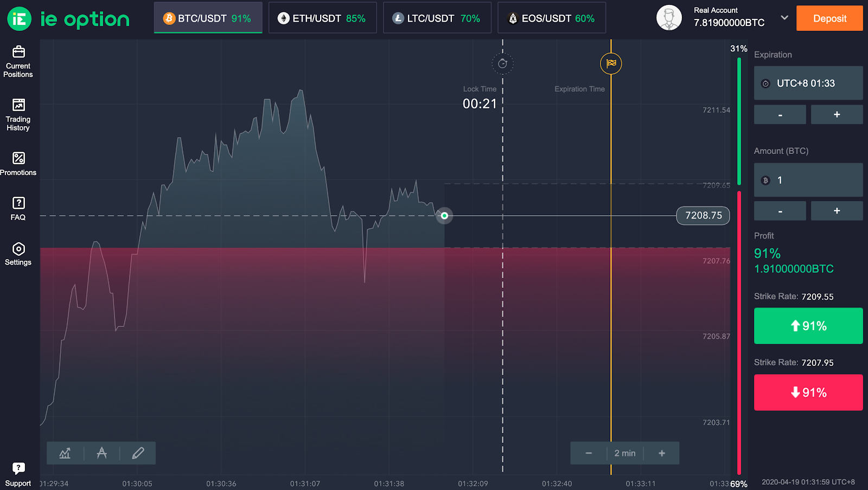
Task: Click the current price dot on chart
Action: (x=444, y=216)
